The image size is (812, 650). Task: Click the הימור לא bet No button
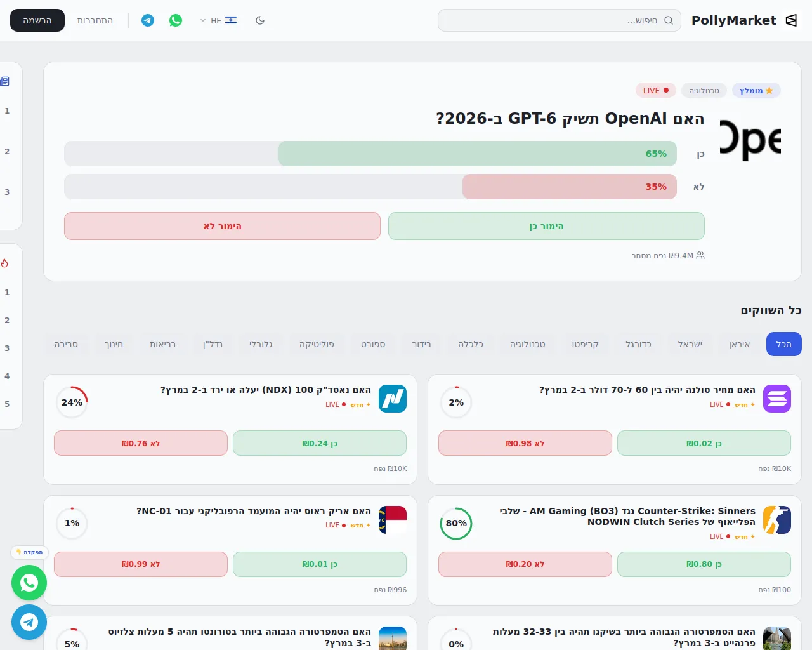tap(222, 226)
